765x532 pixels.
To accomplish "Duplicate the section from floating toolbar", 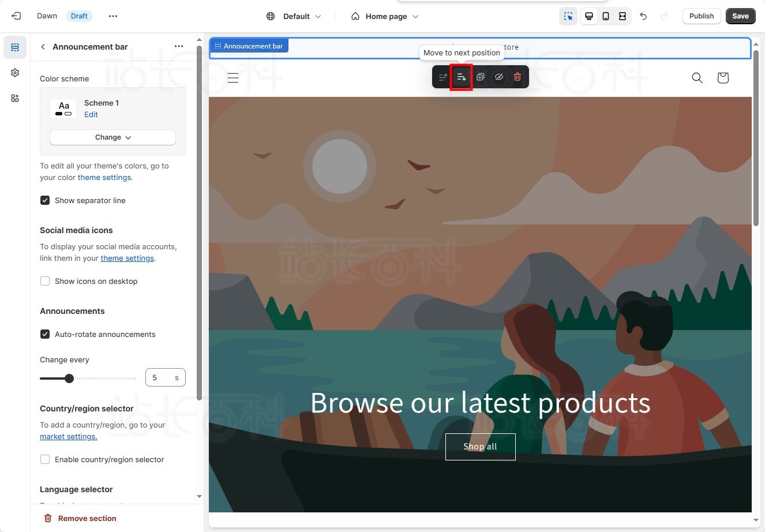I will [x=480, y=77].
